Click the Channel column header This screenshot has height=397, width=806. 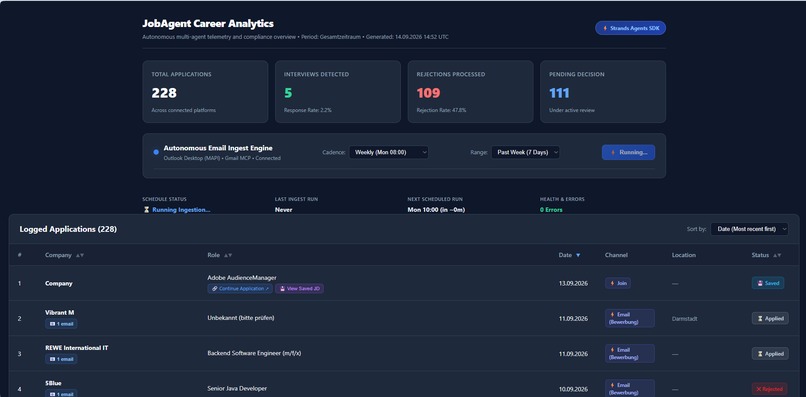[616, 255]
